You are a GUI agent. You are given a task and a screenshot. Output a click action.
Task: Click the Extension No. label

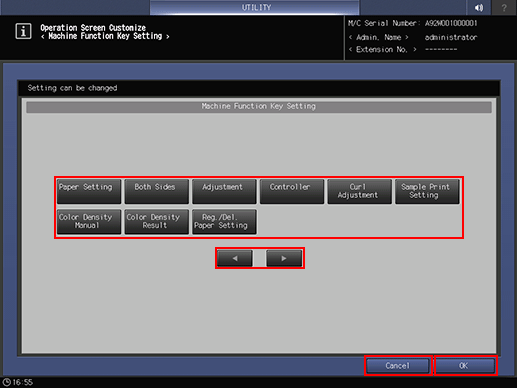(382, 50)
